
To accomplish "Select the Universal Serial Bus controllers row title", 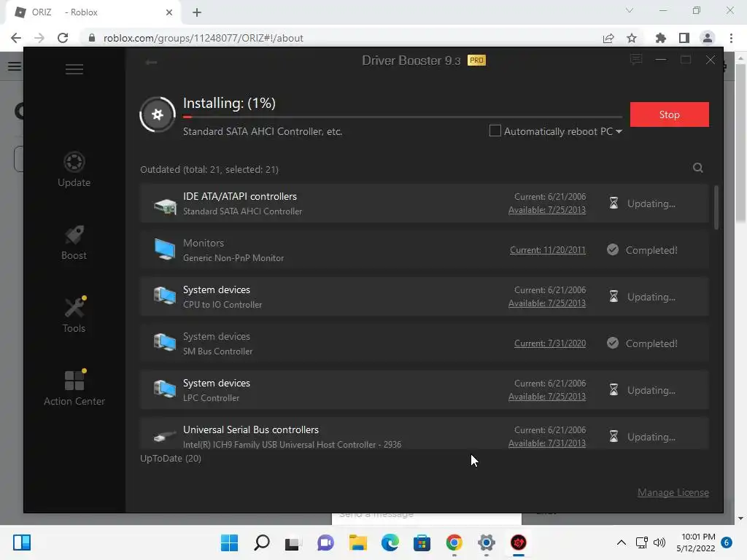I will click(x=251, y=429).
